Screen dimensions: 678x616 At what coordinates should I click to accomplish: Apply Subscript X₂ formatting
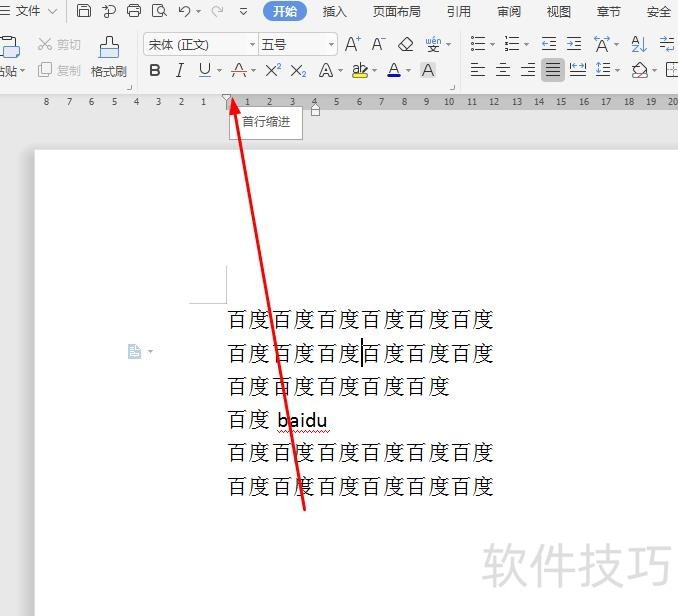pos(298,70)
